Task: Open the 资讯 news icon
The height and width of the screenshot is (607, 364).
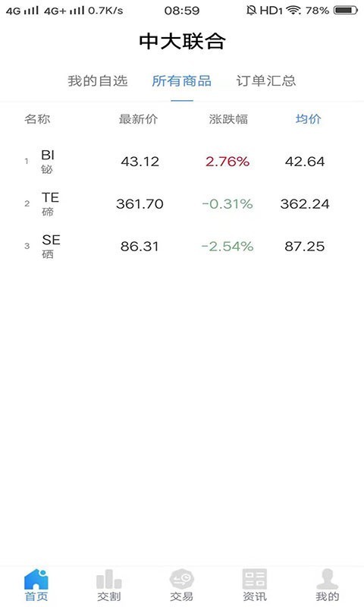Action: 254,579
